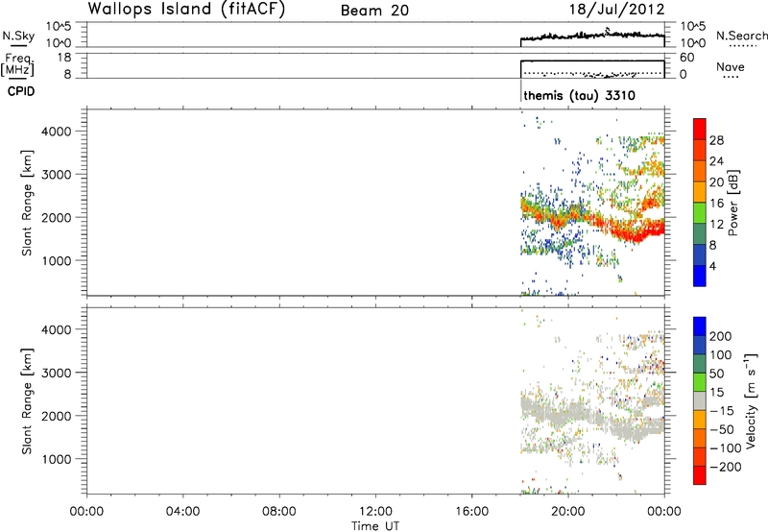The height and width of the screenshot is (532, 768).
Task: Click the red segment of the power colorbar
Action: click(x=700, y=129)
